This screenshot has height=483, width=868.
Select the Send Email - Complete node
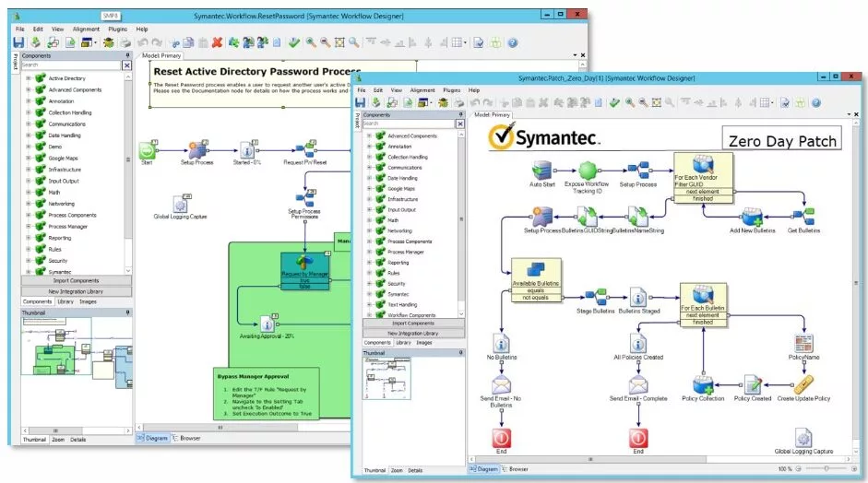(637, 385)
